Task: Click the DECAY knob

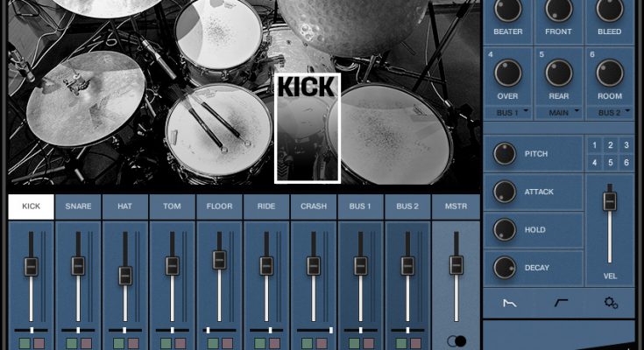Action: point(505,268)
